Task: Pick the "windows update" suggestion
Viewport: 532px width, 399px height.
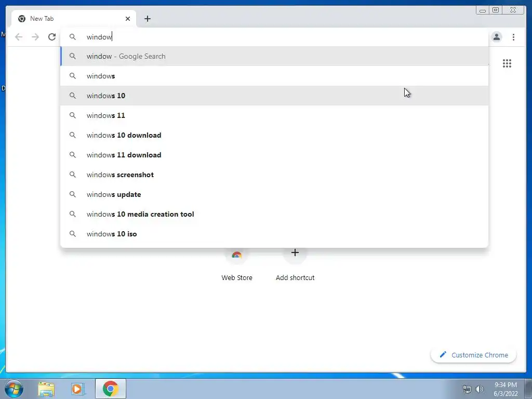Action: (x=274, y=194)
